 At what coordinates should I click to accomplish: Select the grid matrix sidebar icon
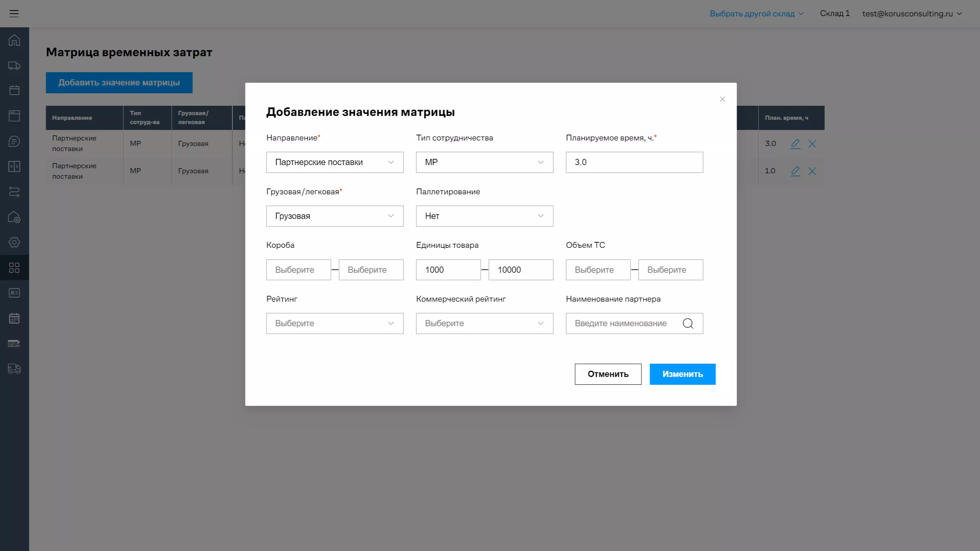14,268
